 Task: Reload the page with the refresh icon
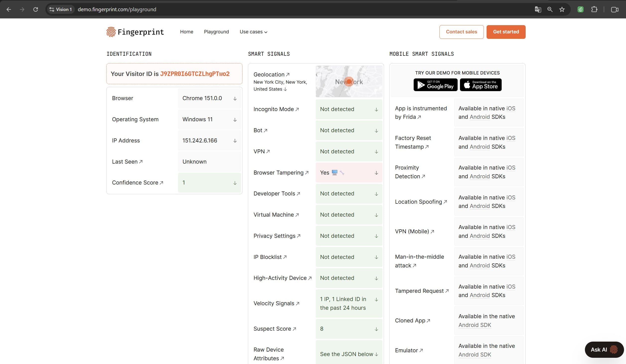(36, 9)
